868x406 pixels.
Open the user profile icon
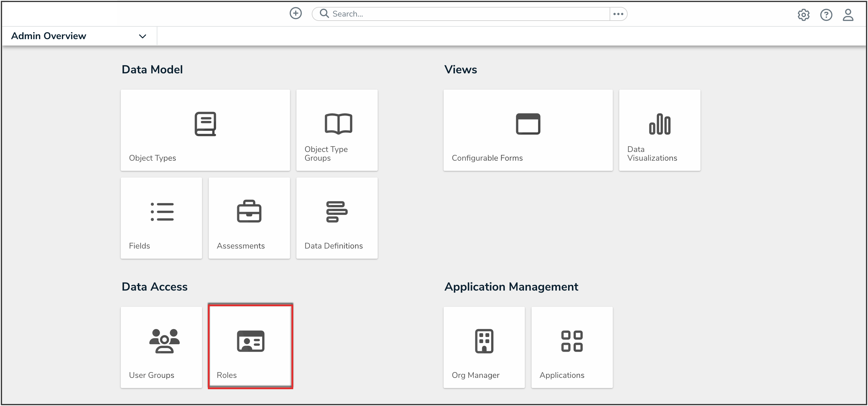[848, 15]
